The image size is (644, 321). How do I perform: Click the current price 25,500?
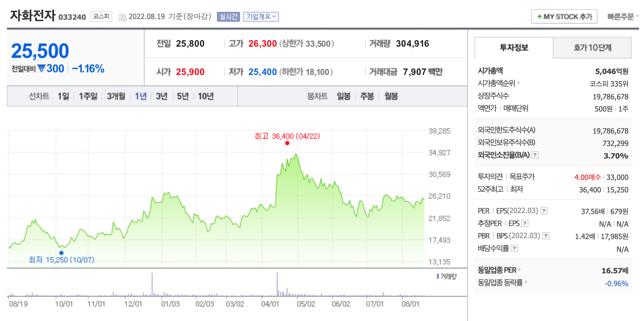40,51
